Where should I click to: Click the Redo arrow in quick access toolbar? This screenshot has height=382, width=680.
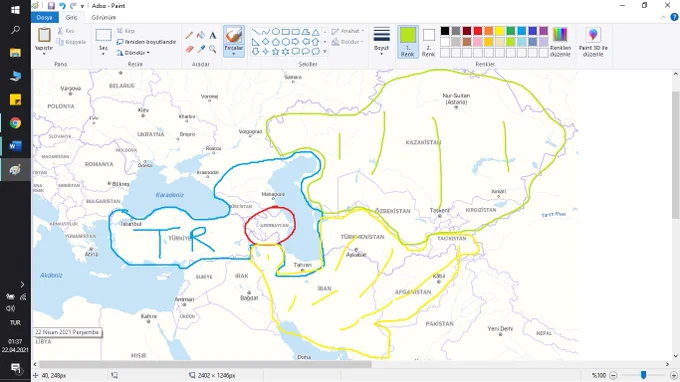coord(73,6)
